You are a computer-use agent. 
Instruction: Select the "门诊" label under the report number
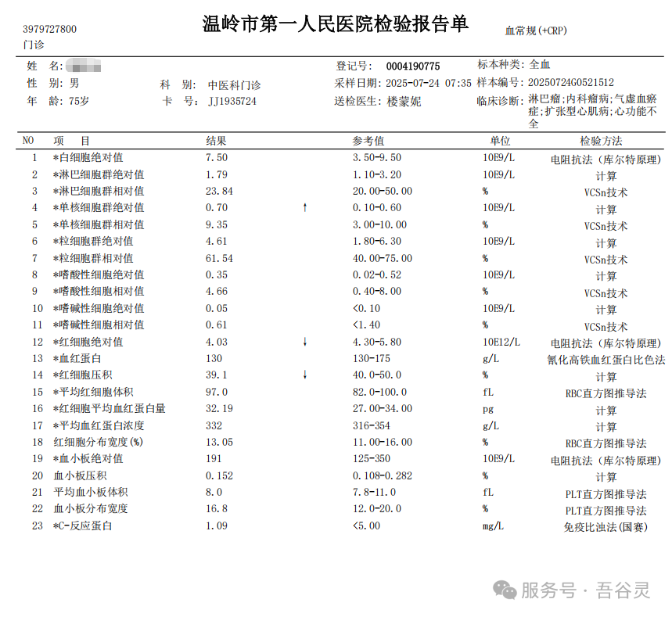tap(34, 45)
